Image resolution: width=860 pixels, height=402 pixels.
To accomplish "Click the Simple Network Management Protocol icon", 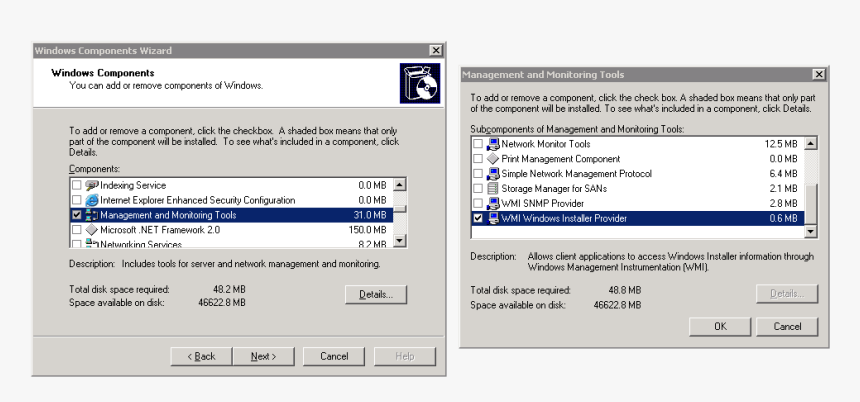I will [x=493, y=173].
